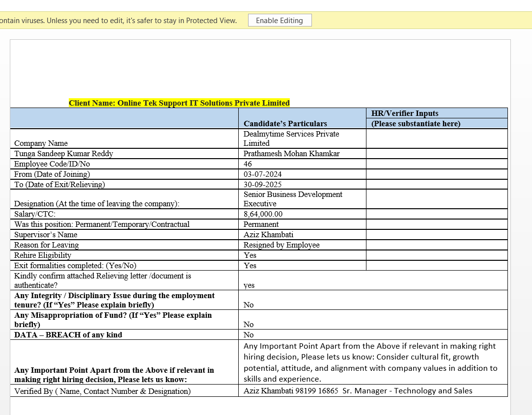Click the empty verifier cell beside Permanent
Viewport: 532px width, 415px height.
click(x=436, y=224)
